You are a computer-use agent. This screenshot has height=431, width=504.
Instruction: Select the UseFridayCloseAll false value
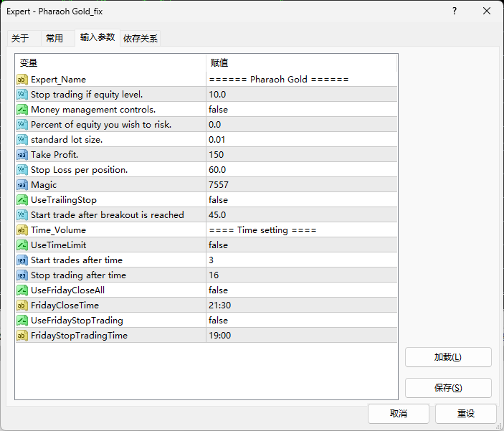[x=218, y=290]
